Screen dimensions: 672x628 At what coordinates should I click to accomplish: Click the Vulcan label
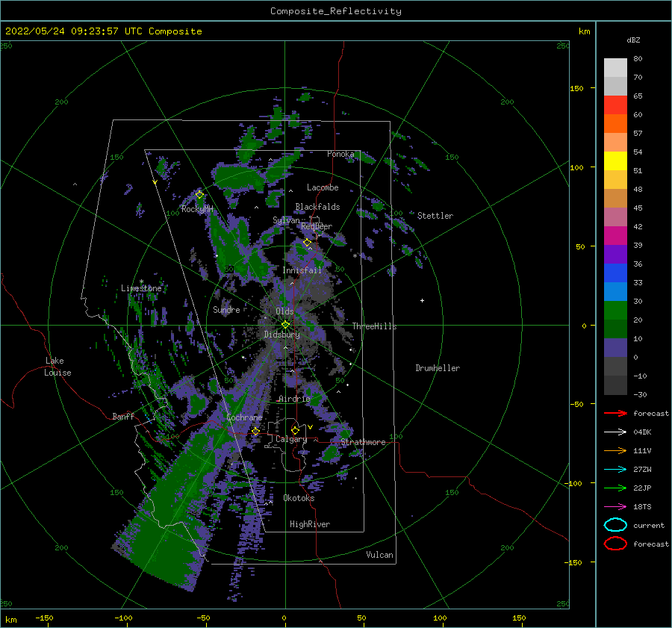(x=379, y=555)
